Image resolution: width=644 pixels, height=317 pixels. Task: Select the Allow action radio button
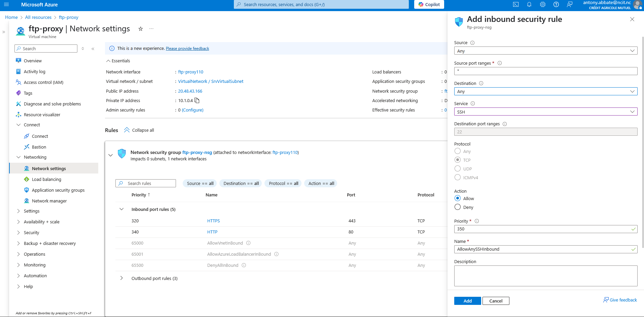point(458,198)
